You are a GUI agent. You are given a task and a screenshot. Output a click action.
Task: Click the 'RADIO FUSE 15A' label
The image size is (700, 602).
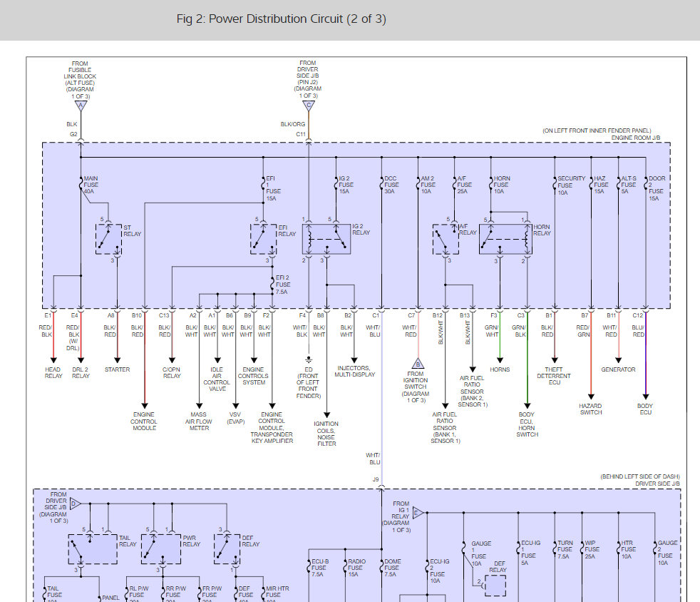coord(356,568)
